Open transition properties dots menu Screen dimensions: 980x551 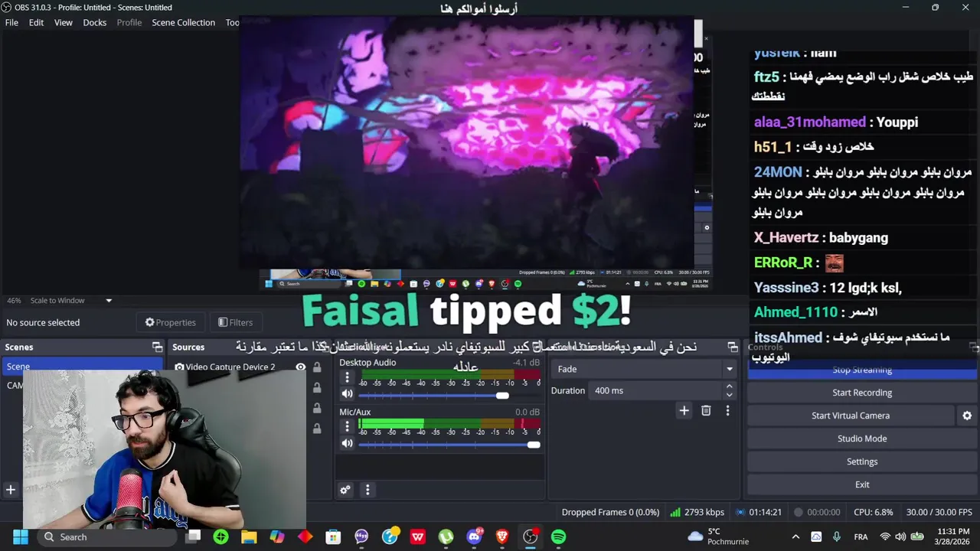click(x=727, y=411)
